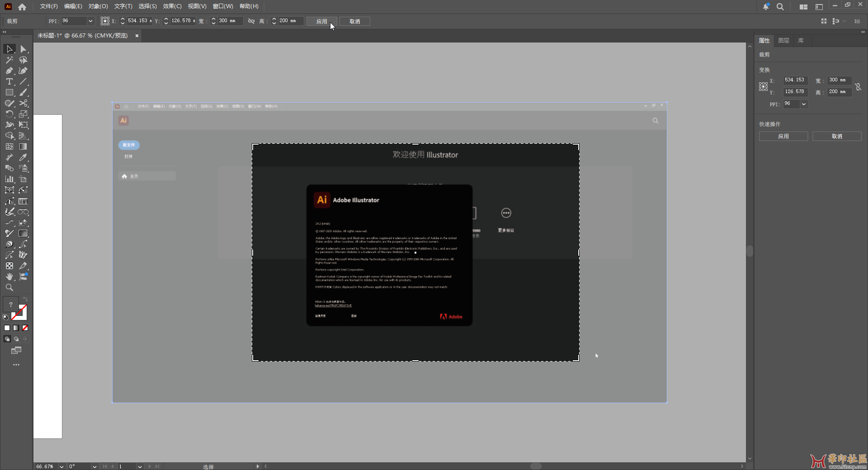The width and height of the screenshot is (868, 470).
Task: Toggle constrain width and height proportions link
Action: click(x=251, y=21)
